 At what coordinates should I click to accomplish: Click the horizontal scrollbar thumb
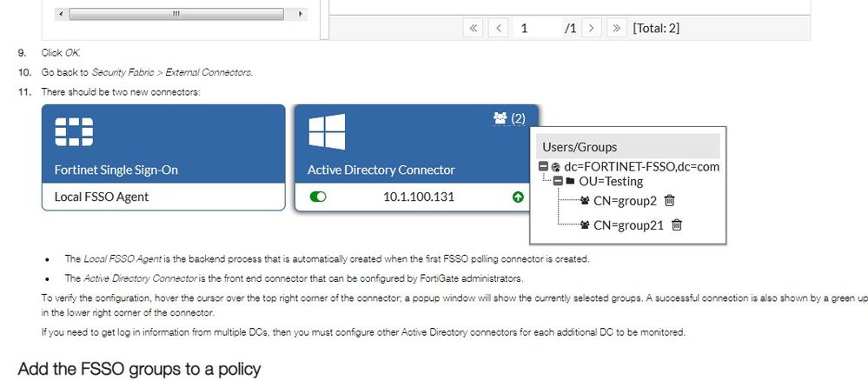coord(176,14)
